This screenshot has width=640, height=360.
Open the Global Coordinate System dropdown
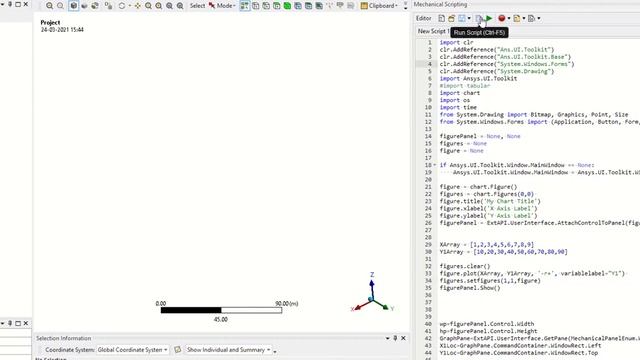(x=132, y=350)
